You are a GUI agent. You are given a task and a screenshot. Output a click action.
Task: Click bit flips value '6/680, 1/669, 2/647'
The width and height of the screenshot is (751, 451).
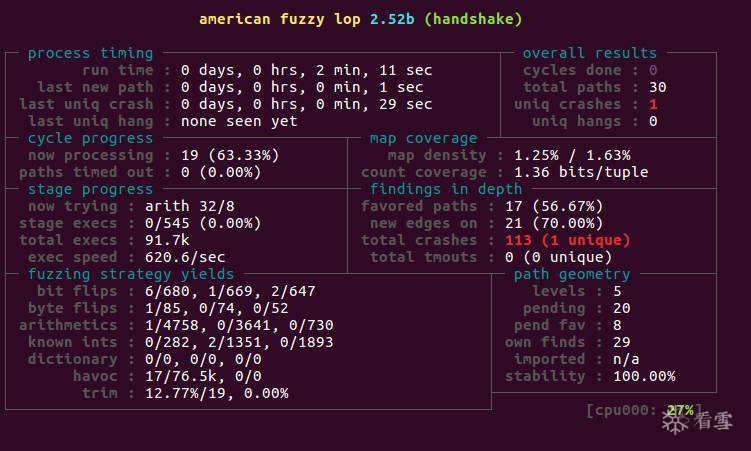point(230,291)
